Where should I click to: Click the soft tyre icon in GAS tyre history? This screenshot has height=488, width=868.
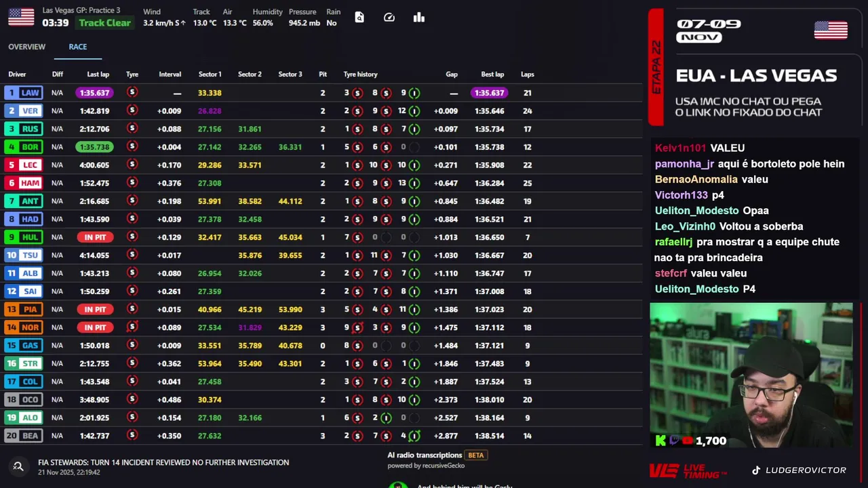point(357,346)
